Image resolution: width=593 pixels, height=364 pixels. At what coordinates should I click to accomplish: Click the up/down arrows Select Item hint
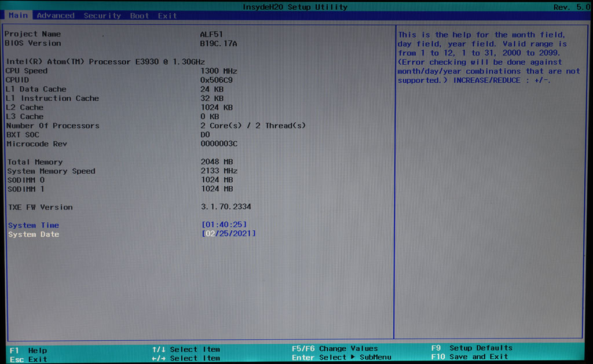point(186,350)
